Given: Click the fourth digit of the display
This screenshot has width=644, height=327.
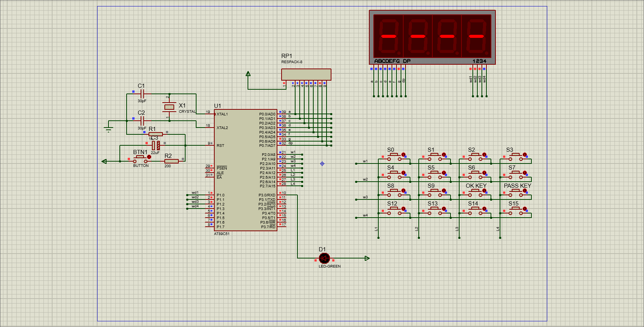Looking at the screenshot, I should click(476, 36).
